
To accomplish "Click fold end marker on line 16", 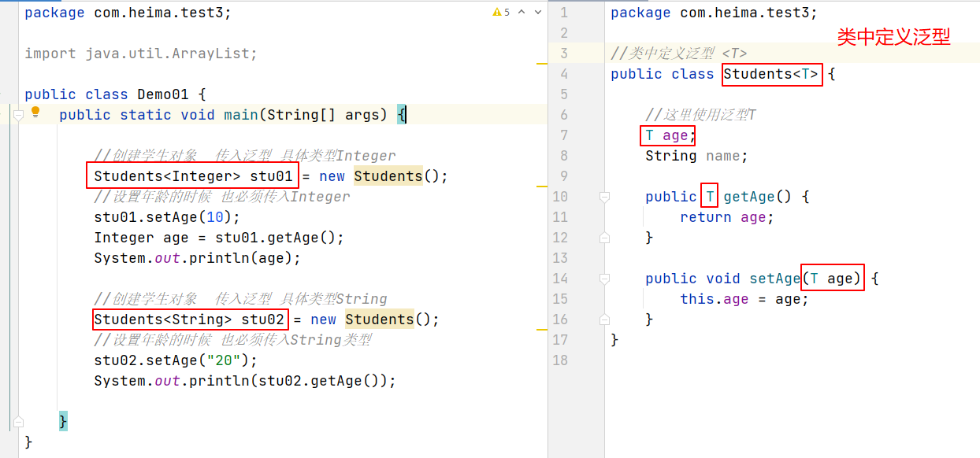I will tap(604, 319).
